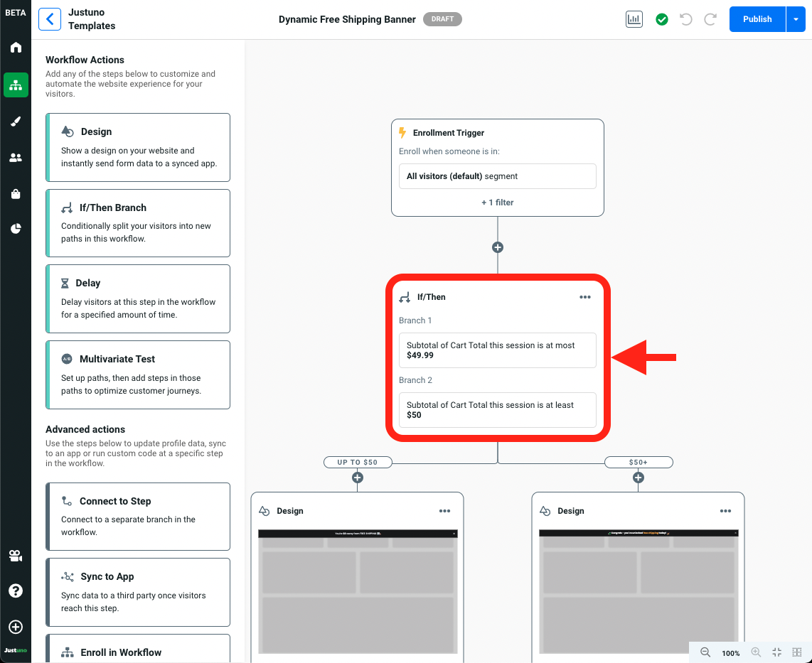Open the Home sidebar icon
This screenshot has height=663, width=812.
coord(16,48)
